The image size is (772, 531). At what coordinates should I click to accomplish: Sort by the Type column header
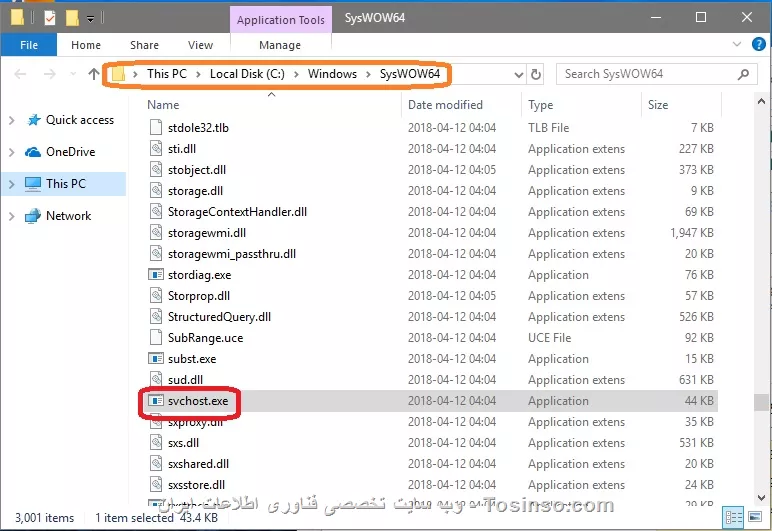(541, 105)
